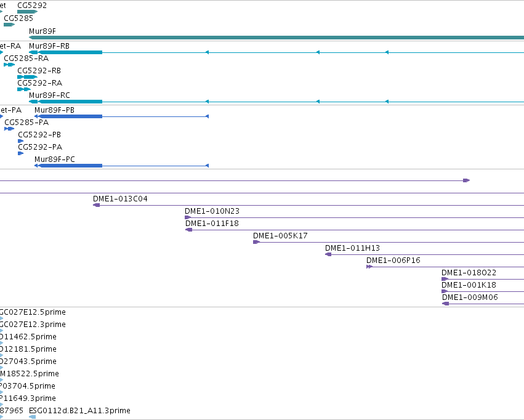The width and height of the screenshot is (524, 420).
Task: Select the DME1-011H13 clone label
Action: click(x=353, y=248)
